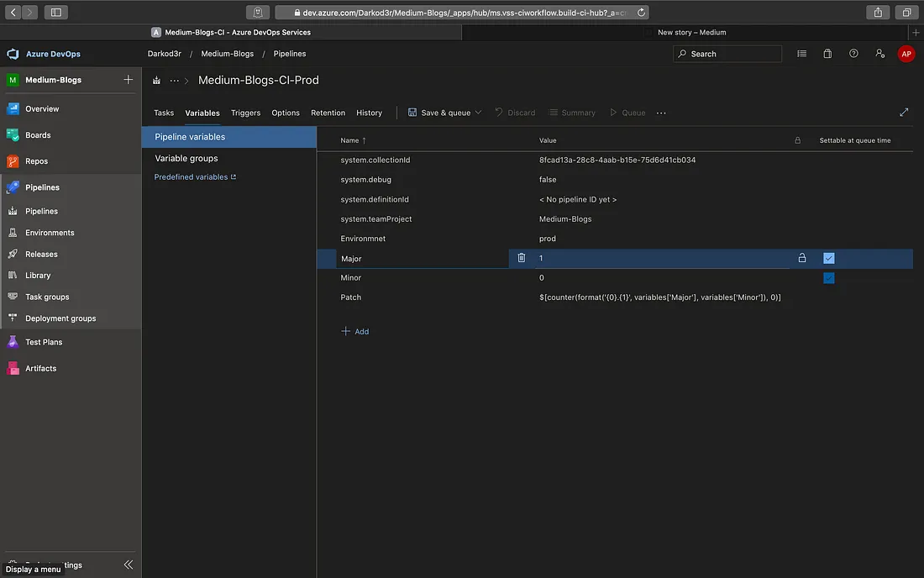Open the Predefined variables link
924x578 pixels.
coord(195,176)
